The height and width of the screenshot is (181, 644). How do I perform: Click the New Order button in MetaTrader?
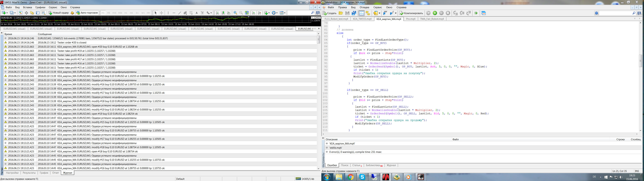(x=59, y=13)
